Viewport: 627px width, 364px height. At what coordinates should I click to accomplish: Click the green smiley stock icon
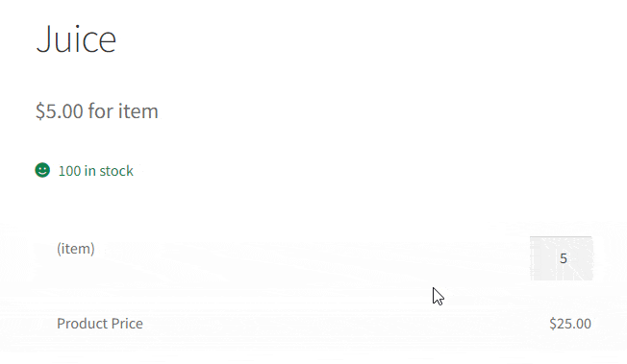[x=42, y=170]
